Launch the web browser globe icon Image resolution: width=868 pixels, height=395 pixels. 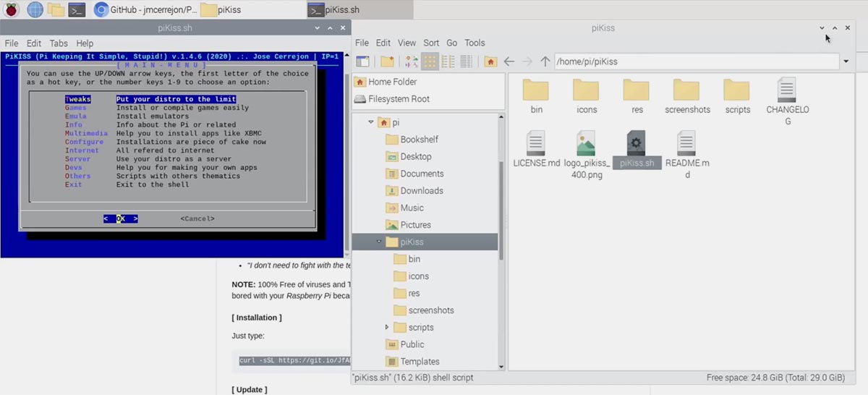tap(35, 9)
